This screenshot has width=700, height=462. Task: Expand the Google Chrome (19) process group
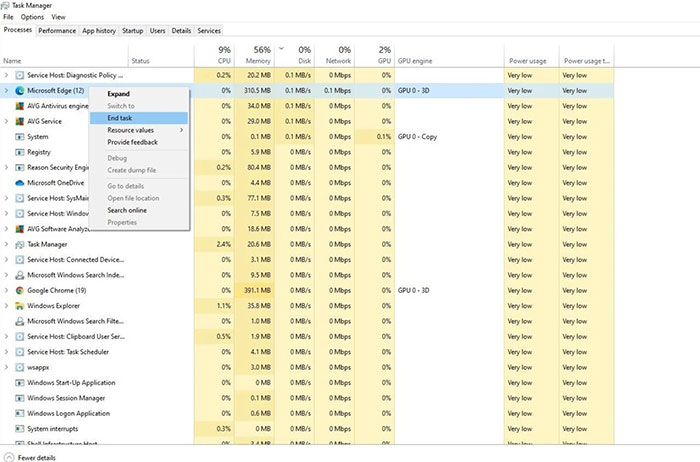[7, 290]
